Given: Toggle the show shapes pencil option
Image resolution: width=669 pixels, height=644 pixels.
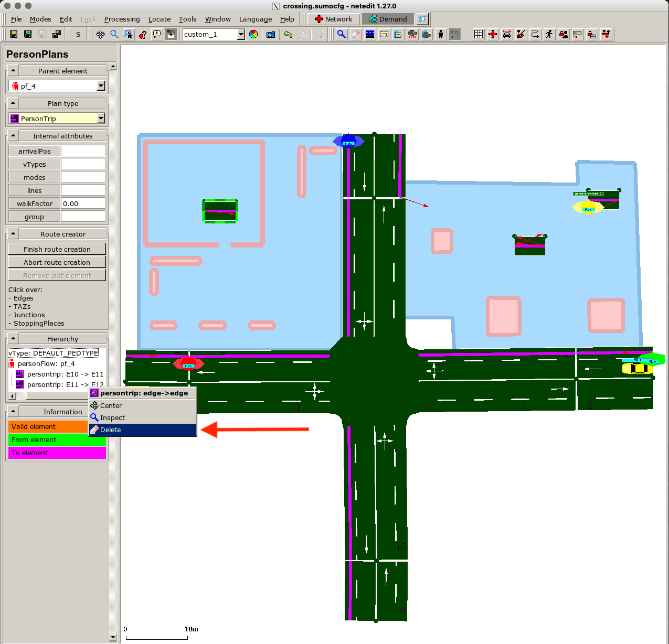Looking at the screenshot, I should coord(521,34).
